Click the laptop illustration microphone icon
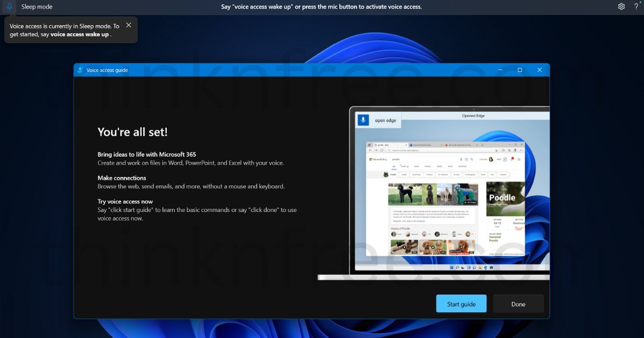Image resolution: width=644 pixels, height=338 pixels. 363,120
